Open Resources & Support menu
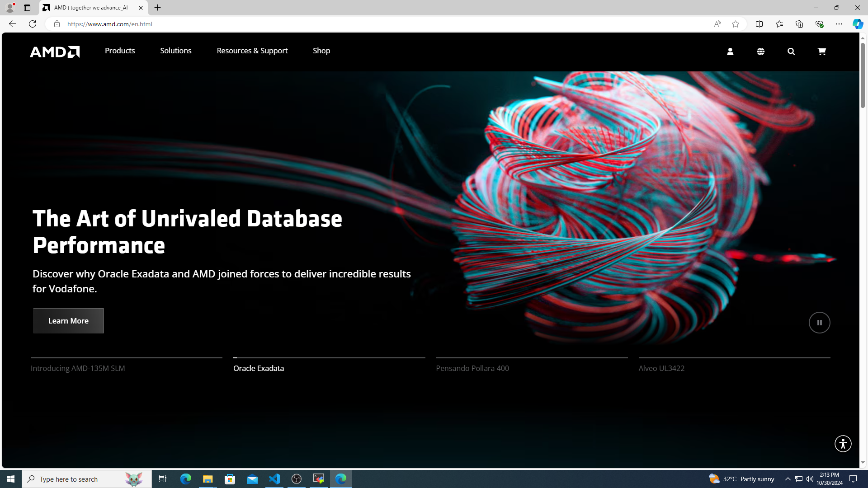This screenshot has width=868, height=488. [252, 51]
